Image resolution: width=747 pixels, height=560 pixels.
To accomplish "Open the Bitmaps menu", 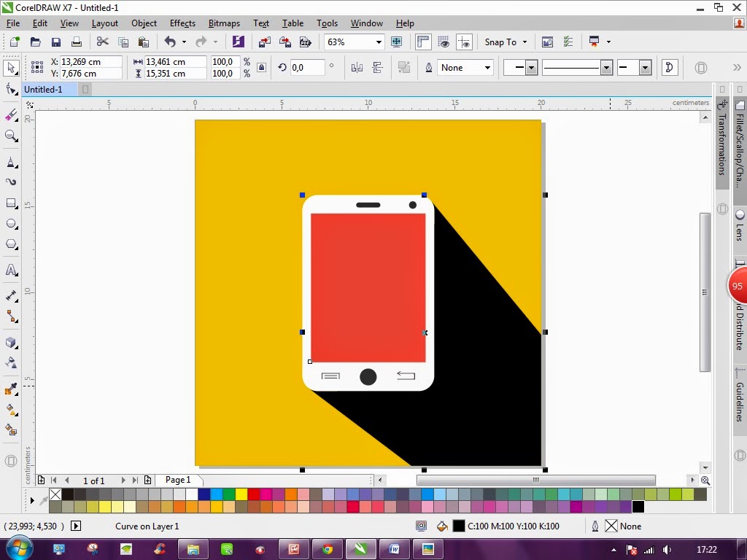I will [224, 23].
